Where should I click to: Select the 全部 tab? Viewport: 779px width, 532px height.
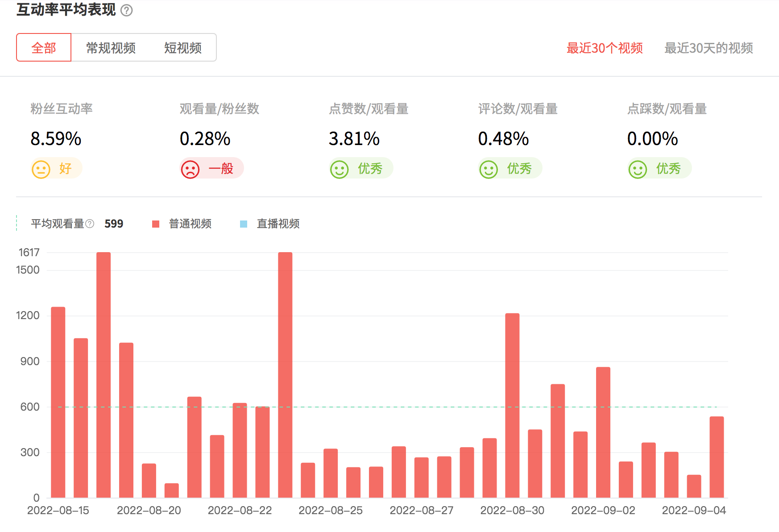pos(44,47)
